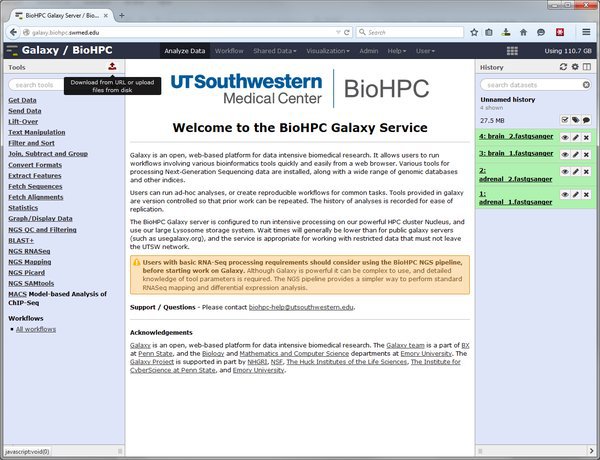Delete the adrenal_1.fastqsanger dataset

586,194
